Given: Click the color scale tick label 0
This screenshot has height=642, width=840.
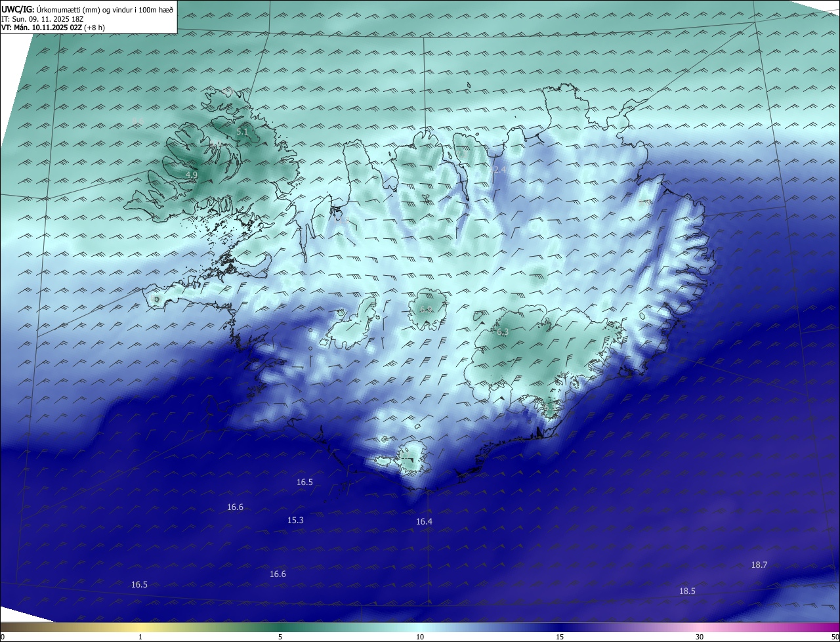Looking at the screenshot, I should tap(3, 637).
